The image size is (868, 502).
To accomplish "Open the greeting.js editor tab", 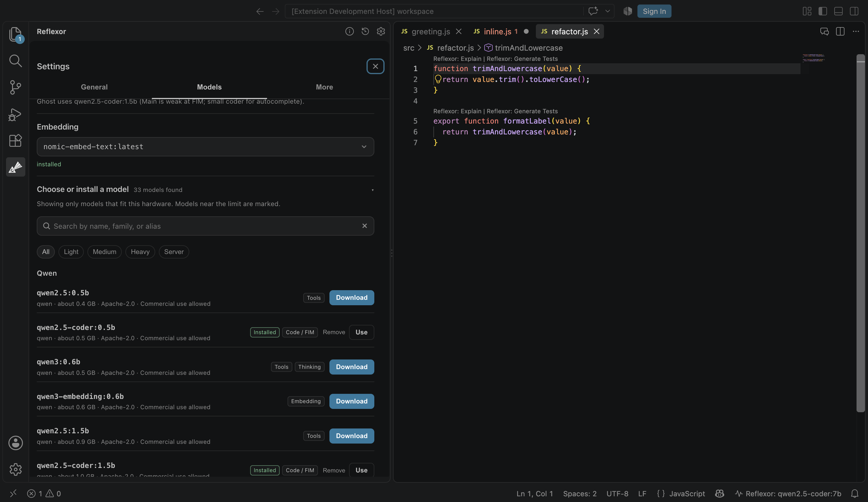I will pos(431,31).
